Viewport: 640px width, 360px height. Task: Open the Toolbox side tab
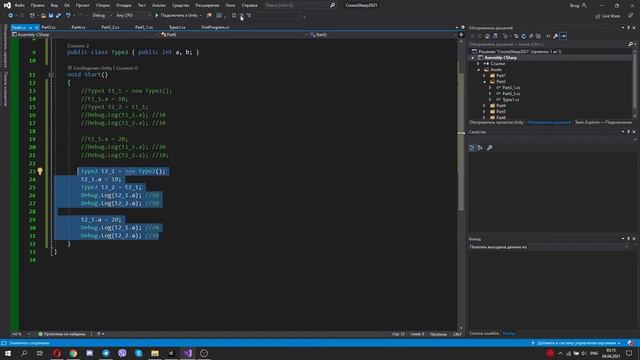[x=5, y=89]
